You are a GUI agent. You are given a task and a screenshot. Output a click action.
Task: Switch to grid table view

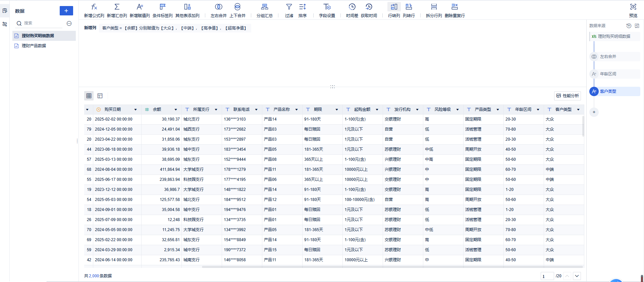[x=89, y=96]
